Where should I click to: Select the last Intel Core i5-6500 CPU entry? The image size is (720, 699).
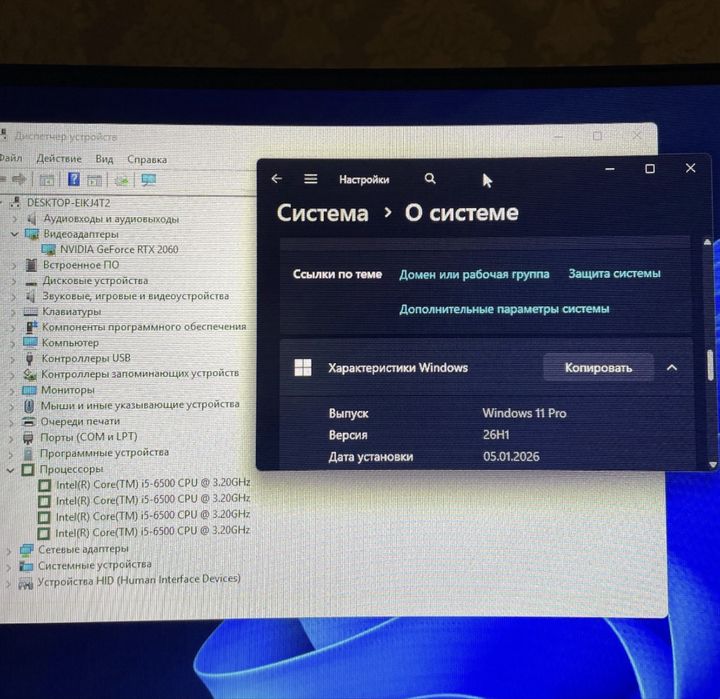pos(152,531)
